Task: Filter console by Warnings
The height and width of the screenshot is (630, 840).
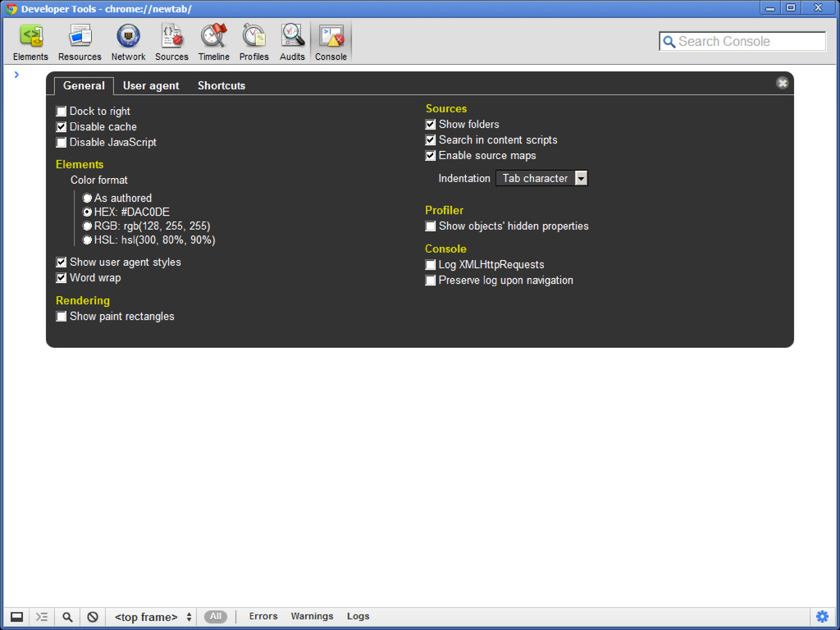Action: (312, 616)
